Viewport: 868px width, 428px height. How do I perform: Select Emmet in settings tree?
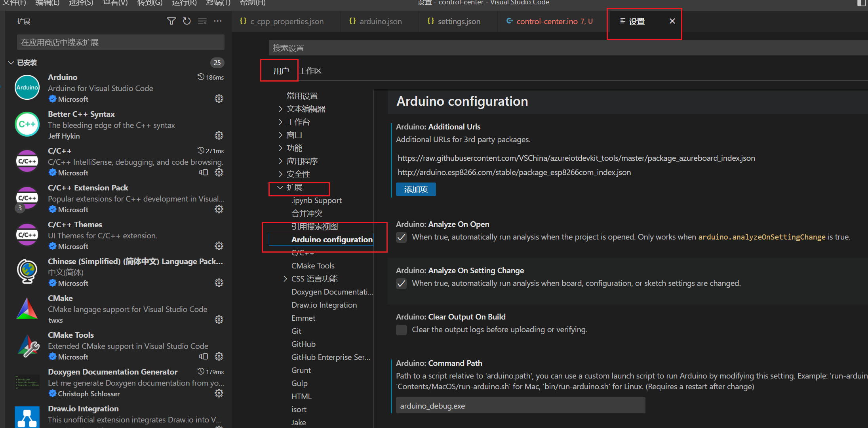pos(303,318)
